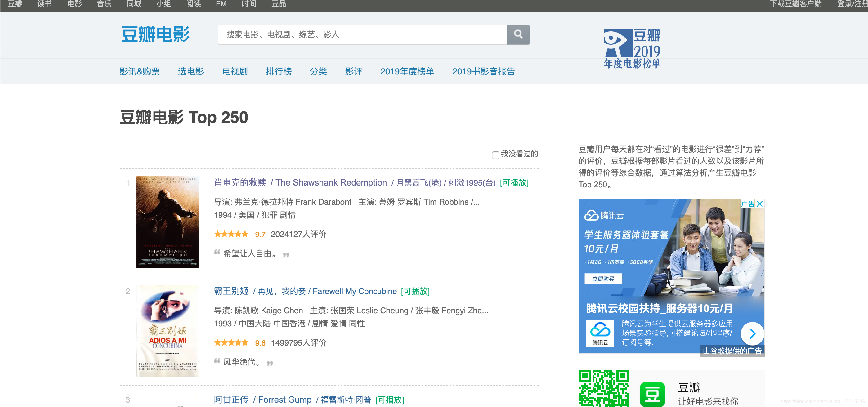Viewport: 868px width, 407px height.
Task: Click 阅读 in the top bar
Action: (193, 4)
